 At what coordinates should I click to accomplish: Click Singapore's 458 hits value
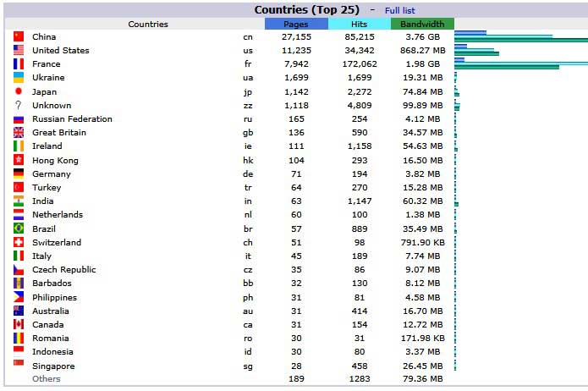point(360,366)
